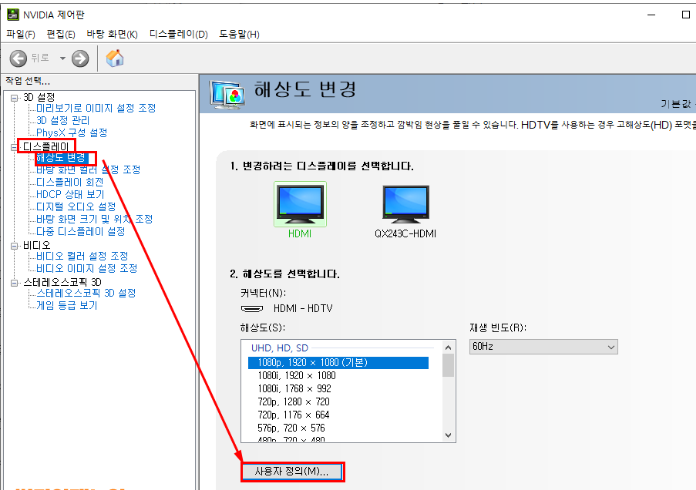This screenshot has height=490, width=696.
Task: Click the Forward arrow toolbar button
Action: (80, 58)
